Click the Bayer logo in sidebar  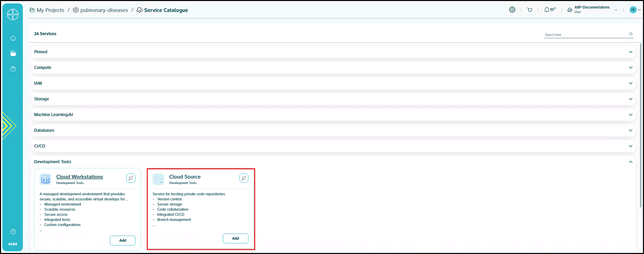coord(13,14)
